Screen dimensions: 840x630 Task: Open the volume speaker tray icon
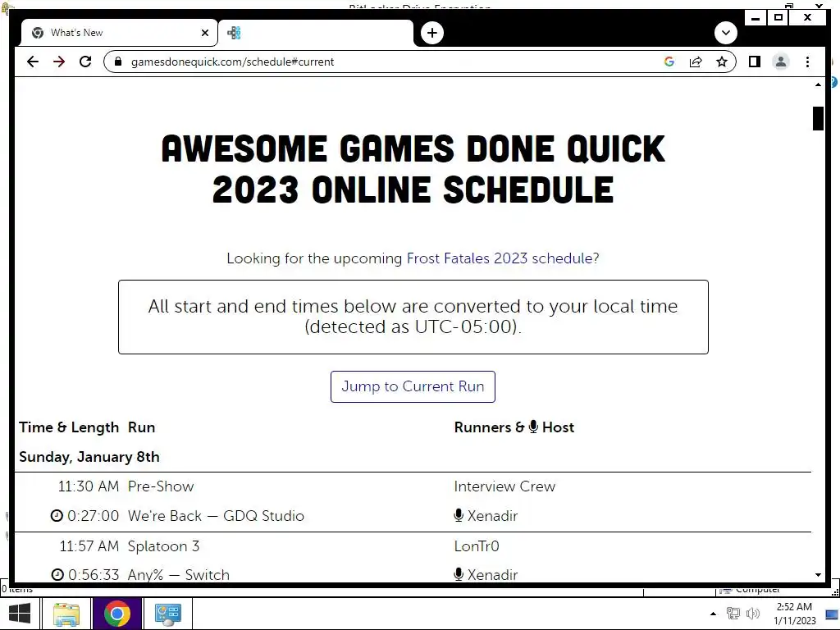[x=753, y=614]
